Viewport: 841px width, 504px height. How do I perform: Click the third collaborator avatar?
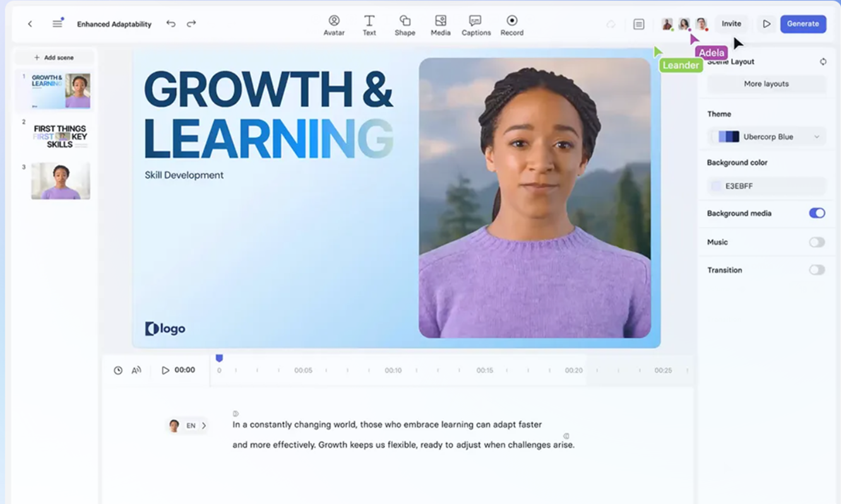tap(701, 24)
